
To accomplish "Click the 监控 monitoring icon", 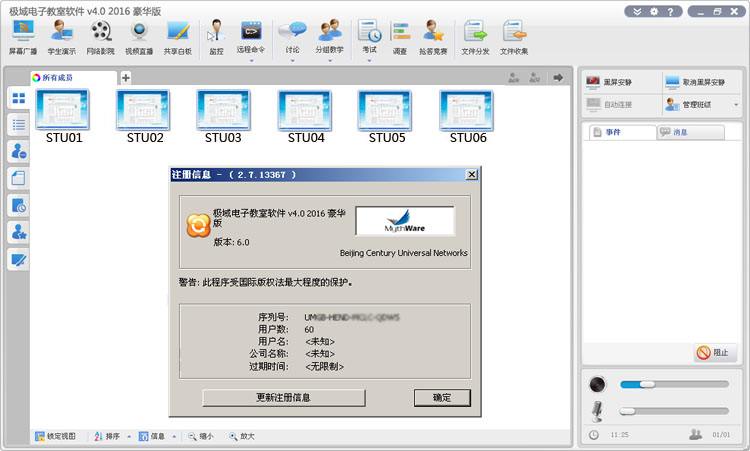I will pyautogui.click(x=216, y=36).
